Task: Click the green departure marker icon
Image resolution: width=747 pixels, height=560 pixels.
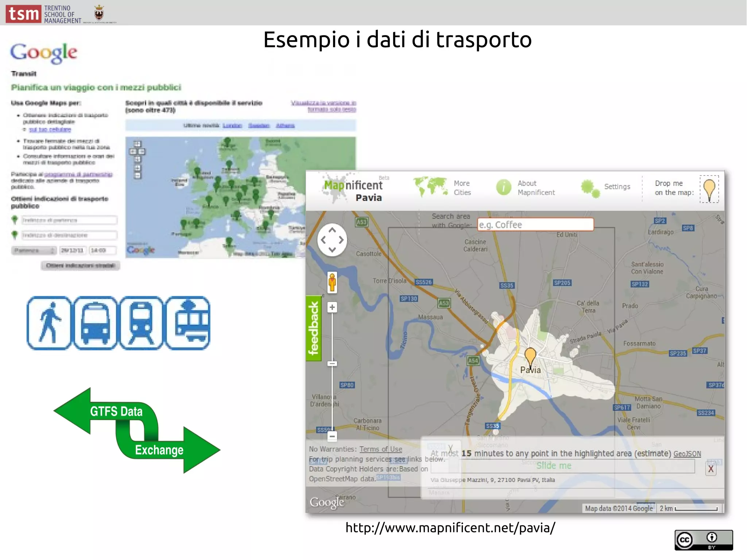Action: (15, 220)
